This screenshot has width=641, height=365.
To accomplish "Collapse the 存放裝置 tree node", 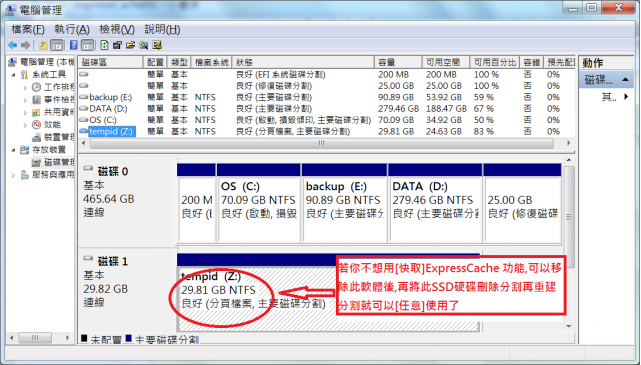I will tap(13, 150).
